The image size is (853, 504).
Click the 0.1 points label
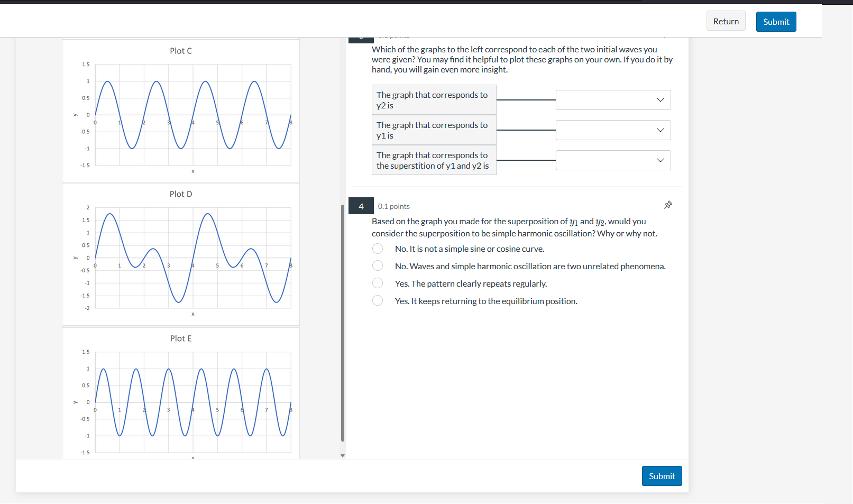click(393, 206)
